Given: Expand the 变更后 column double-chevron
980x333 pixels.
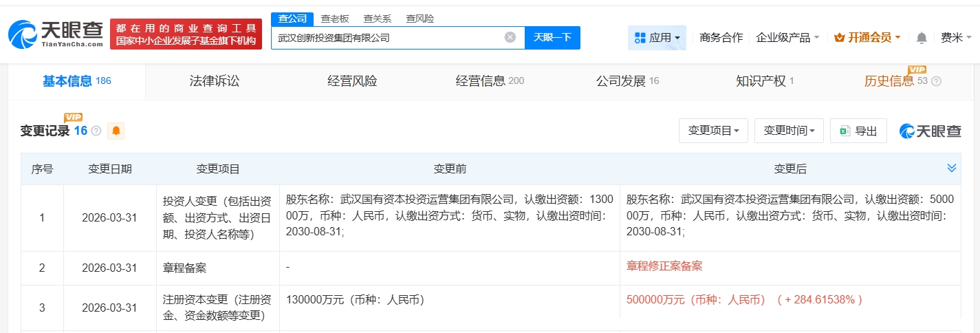Looking at the screenshot, I should coord(952,169).
